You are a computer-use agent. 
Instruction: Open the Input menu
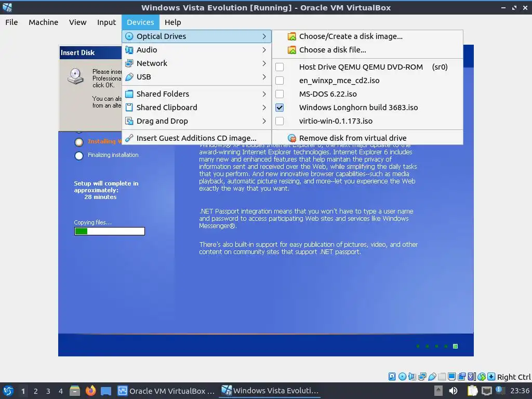107,22
